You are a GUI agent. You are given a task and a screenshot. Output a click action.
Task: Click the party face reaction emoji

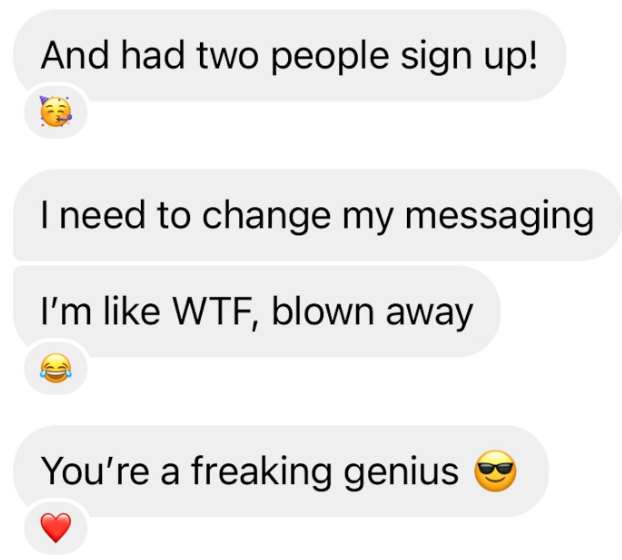(56, 111)
